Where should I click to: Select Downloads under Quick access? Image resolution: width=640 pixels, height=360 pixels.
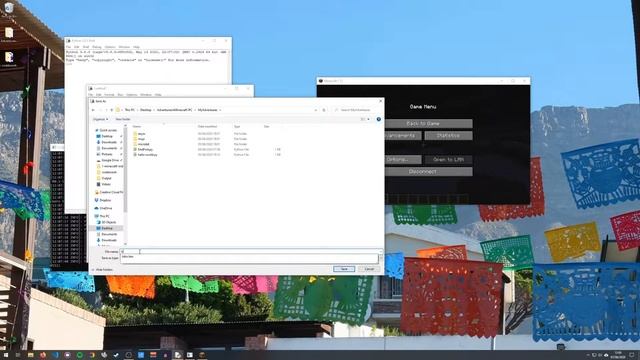click(109, 142)
